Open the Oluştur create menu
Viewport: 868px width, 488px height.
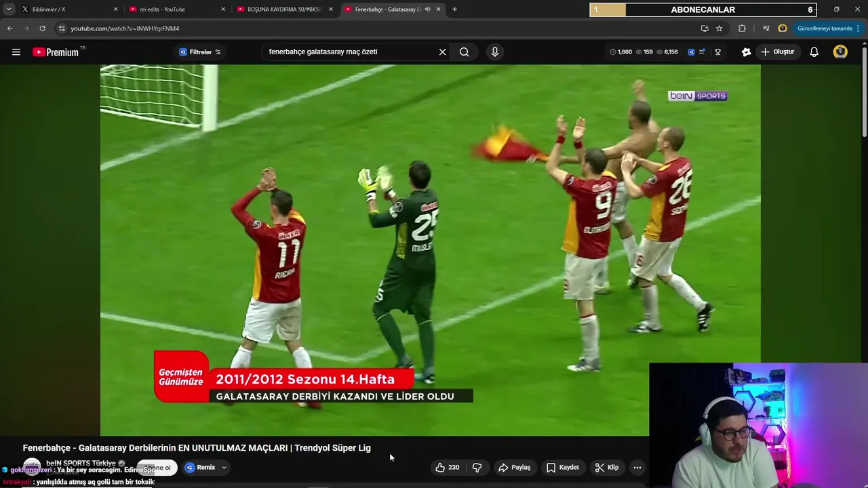tap(777, 52)
